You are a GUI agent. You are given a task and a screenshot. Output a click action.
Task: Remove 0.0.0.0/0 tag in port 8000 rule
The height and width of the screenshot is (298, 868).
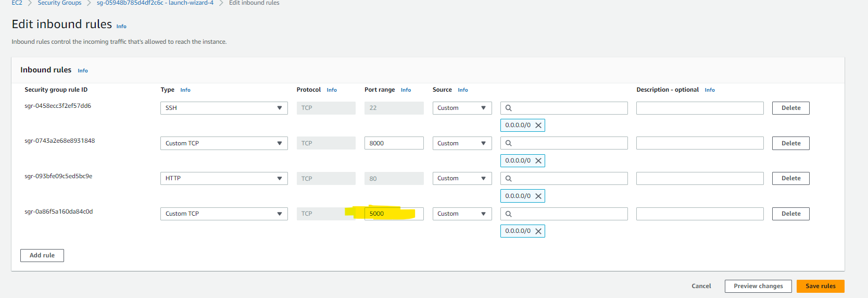coord(538,161)
